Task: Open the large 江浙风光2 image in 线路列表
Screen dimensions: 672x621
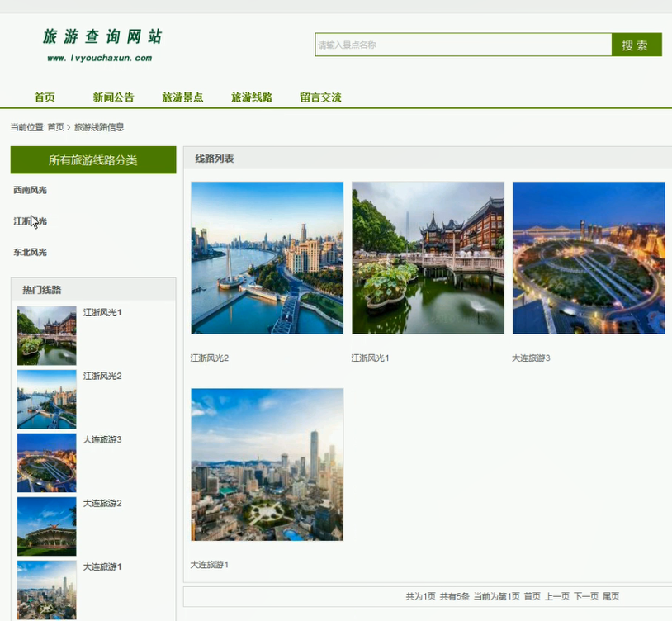Action: (267, 258)
